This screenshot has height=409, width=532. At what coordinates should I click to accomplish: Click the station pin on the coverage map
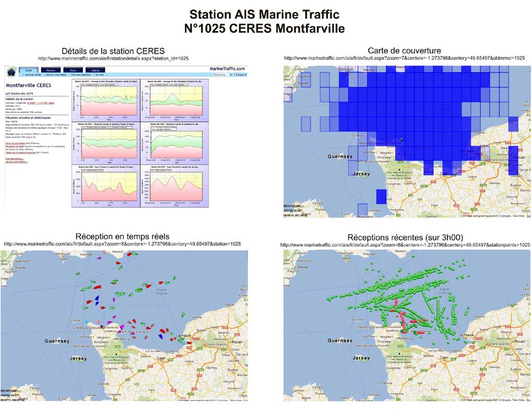[402, 140]
